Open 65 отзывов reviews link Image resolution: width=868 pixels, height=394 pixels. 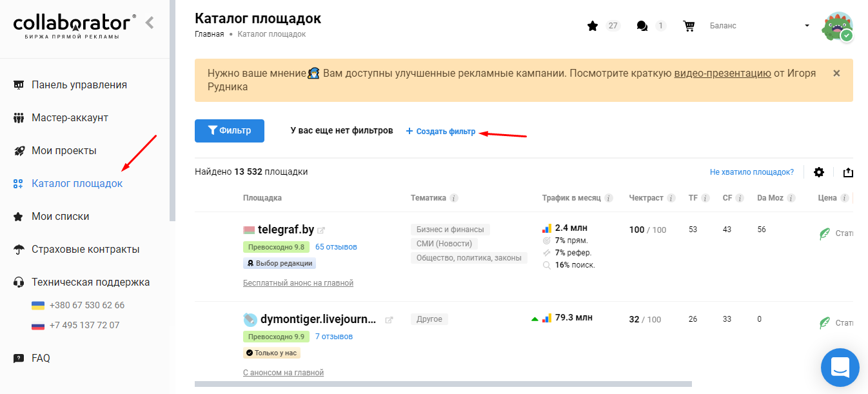click(336, 247)
